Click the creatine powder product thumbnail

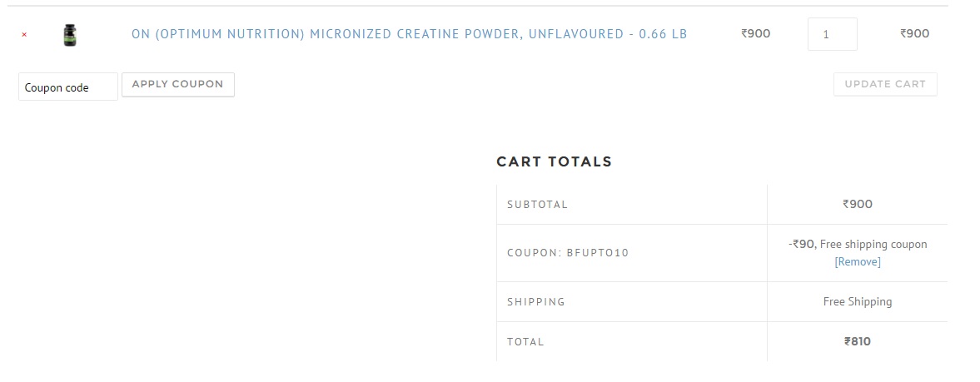[70, 35]
